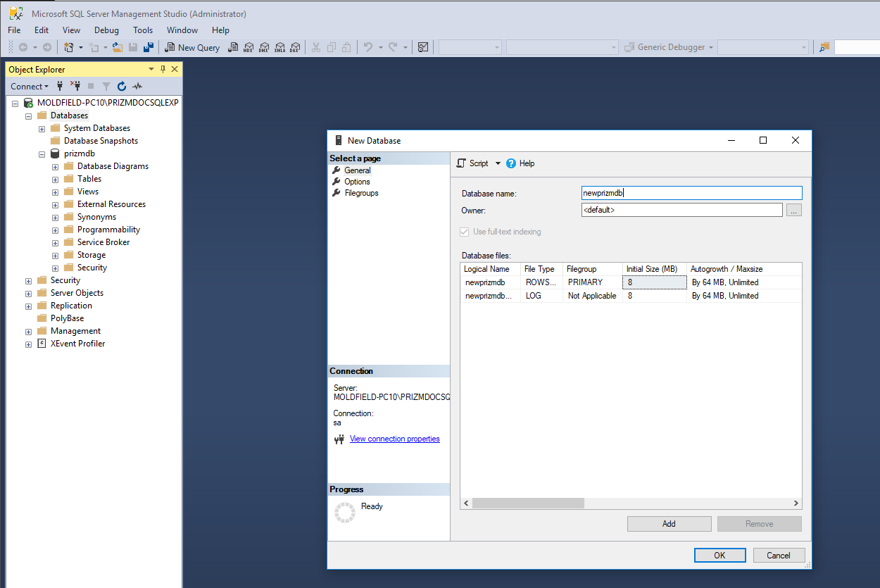Expand the Server Objects folder
The width and height of the screenshot is (880, 588).
coord(29,293)
